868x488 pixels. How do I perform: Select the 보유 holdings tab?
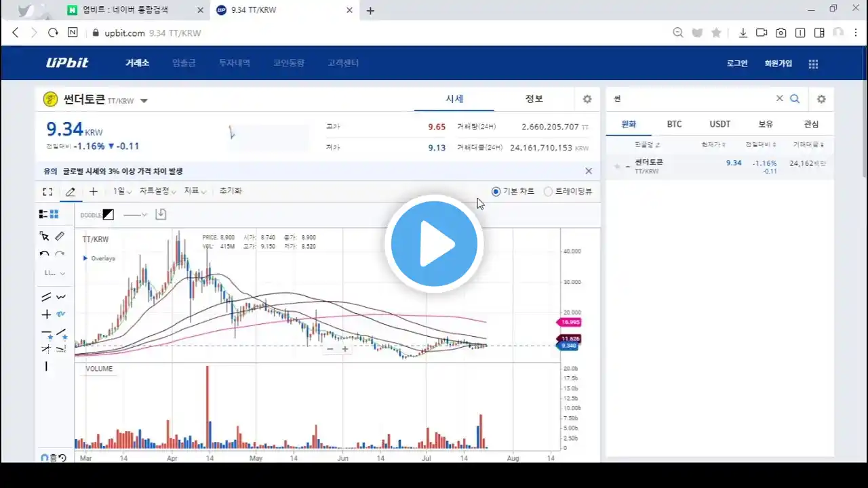click(x=766, y=124)
